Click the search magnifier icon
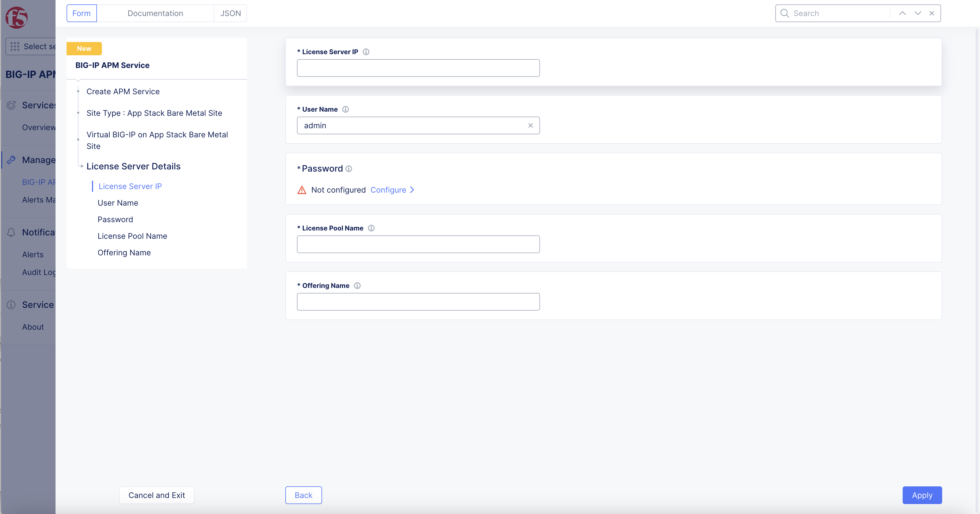The image size is (980, 514). tap(784, 13)
